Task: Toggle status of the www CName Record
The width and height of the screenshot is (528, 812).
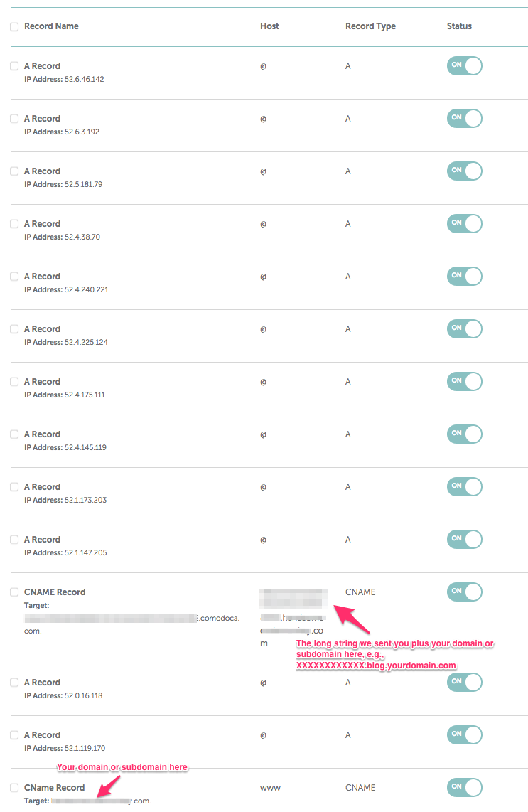Action: pyautogui.click(x=464, y=787)
